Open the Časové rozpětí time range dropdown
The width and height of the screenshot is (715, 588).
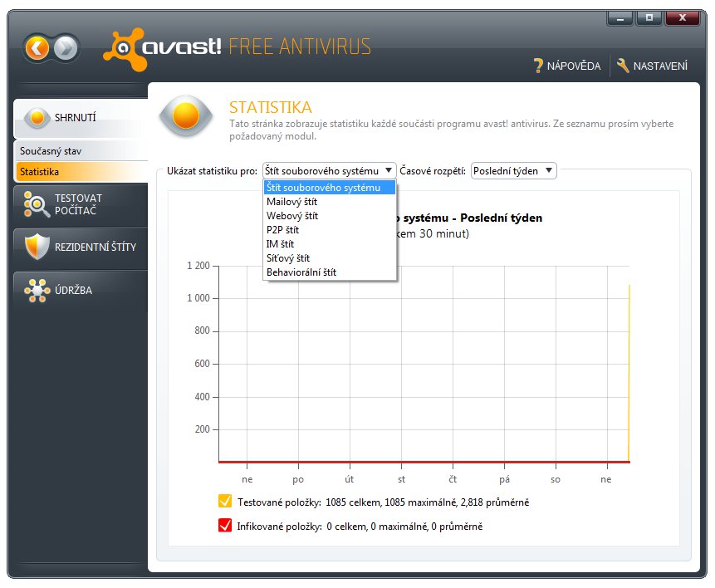point(513,171)
